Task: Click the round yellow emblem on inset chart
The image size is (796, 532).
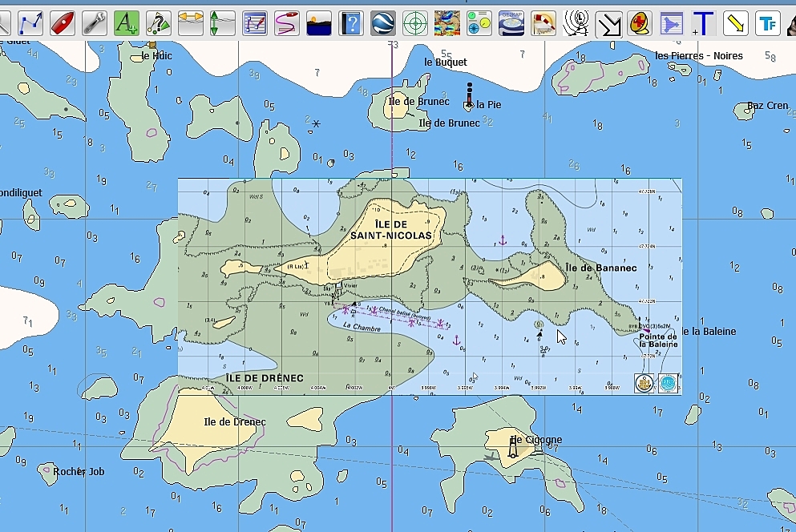Action: coord(644,383)
